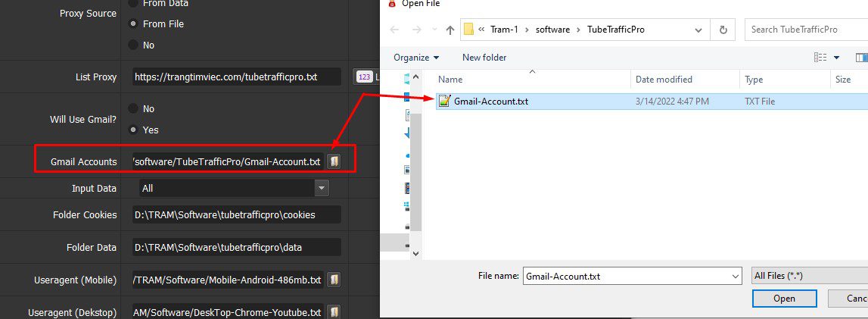Screen dimensions: 868x319
Task: Refresh the TubeTrafficPro folder listing
Action: [x=723, y=30]
